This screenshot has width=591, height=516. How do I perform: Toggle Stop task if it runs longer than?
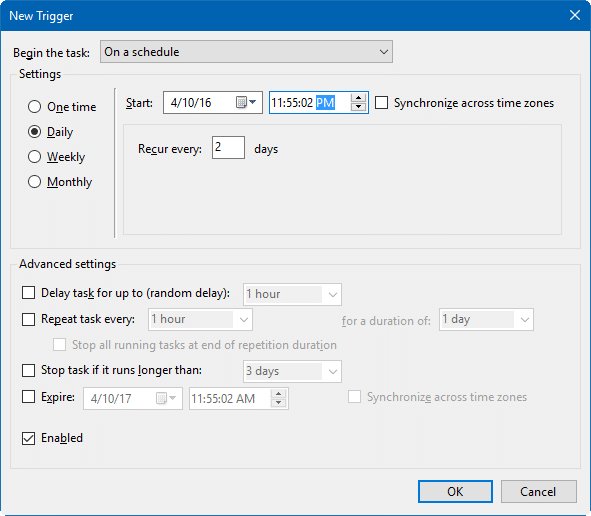[x=28, y=370]
